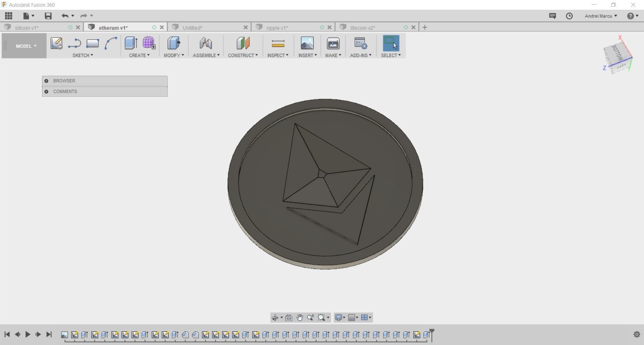Redo the last action

pyautogui.click(x=84, y=16)
